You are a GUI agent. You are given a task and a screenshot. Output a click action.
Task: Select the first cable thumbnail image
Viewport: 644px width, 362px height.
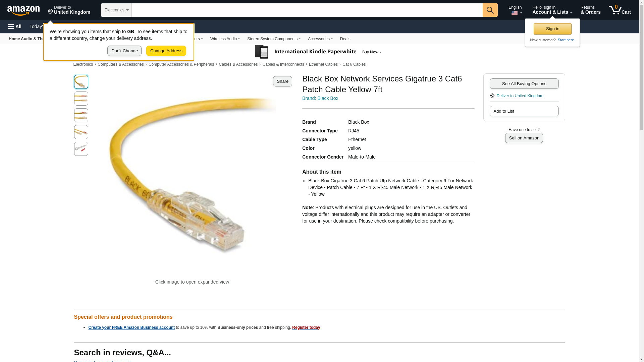[x=81, y=82]
